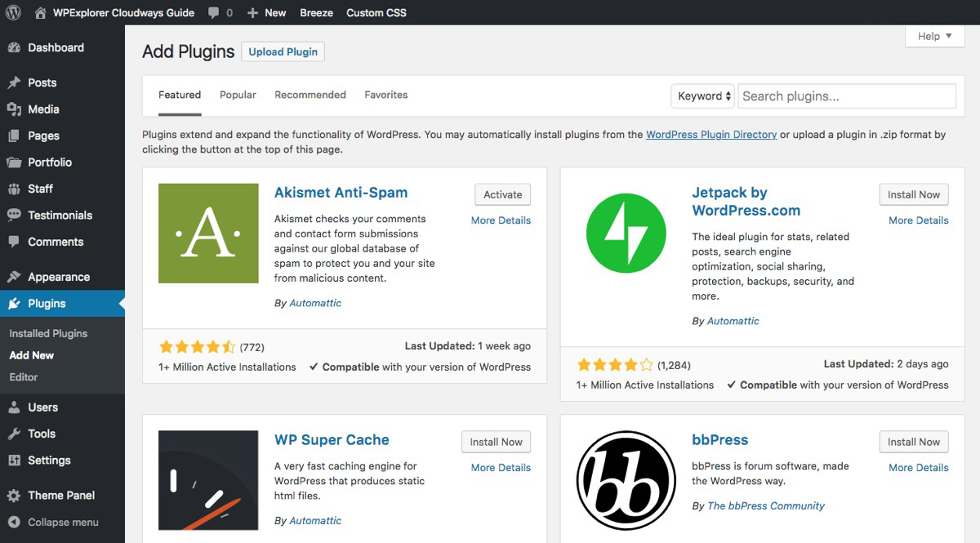
Task: Open the Help dropdown tab
Action: coord(935,36)
